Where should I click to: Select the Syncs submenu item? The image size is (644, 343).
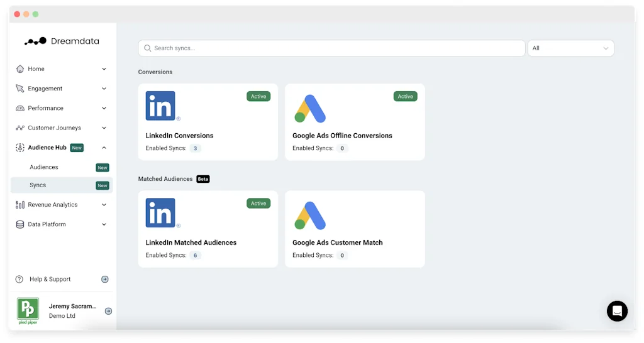[62, 185]
